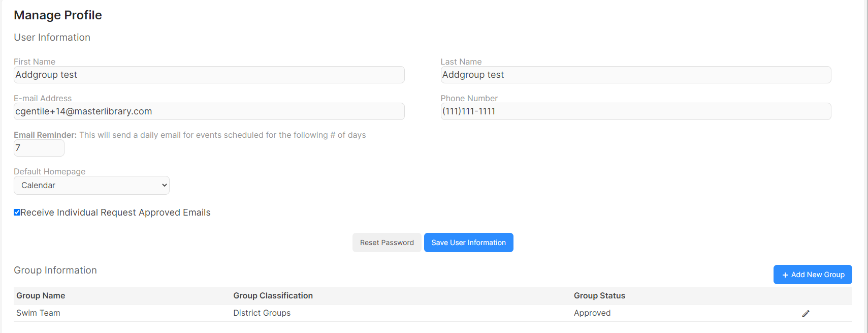Select the Swim Team group name cell
This screenshot has width=868, height=333.
[x=38, y=313]
